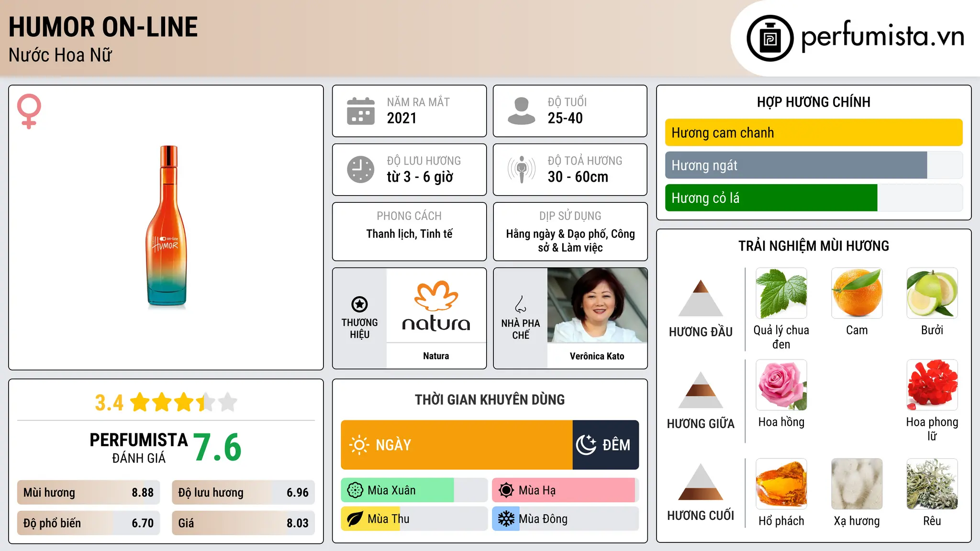Click the 3.4 star rating number
Image resolution: width=980 pixels, height=551 pixels.
pyautogui.click(x=109, y=403)
